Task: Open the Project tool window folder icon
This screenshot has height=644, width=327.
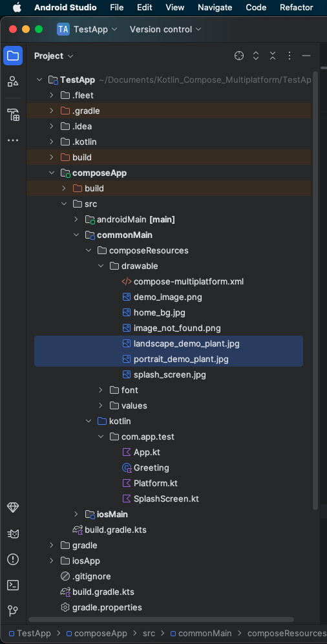Action: pos(13,56)
